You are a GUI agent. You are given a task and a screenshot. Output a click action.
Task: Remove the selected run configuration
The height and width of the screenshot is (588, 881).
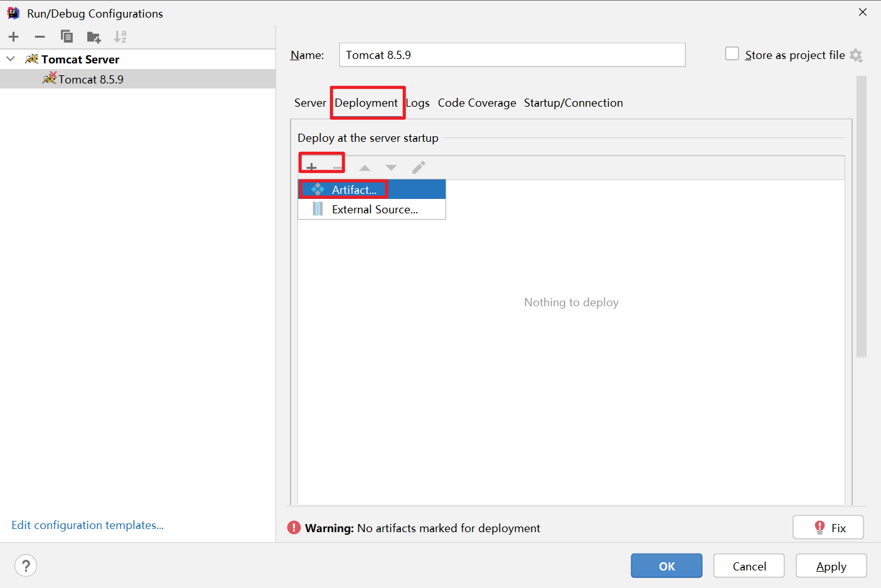click(40, 36)
